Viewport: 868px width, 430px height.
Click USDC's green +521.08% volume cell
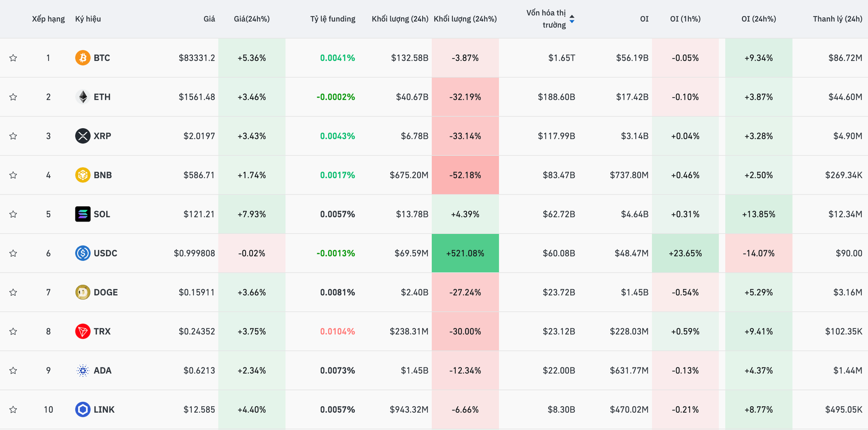tap(465, 253)
